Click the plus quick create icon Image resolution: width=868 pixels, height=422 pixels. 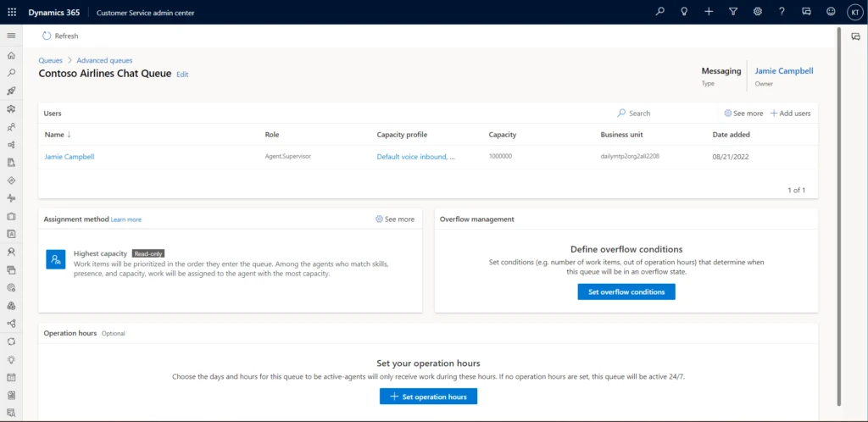click(x=709, y=12)
